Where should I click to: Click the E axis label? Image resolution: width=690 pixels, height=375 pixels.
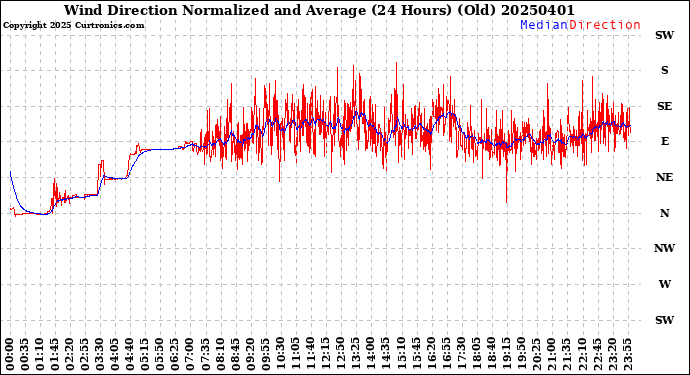point(664,141)
